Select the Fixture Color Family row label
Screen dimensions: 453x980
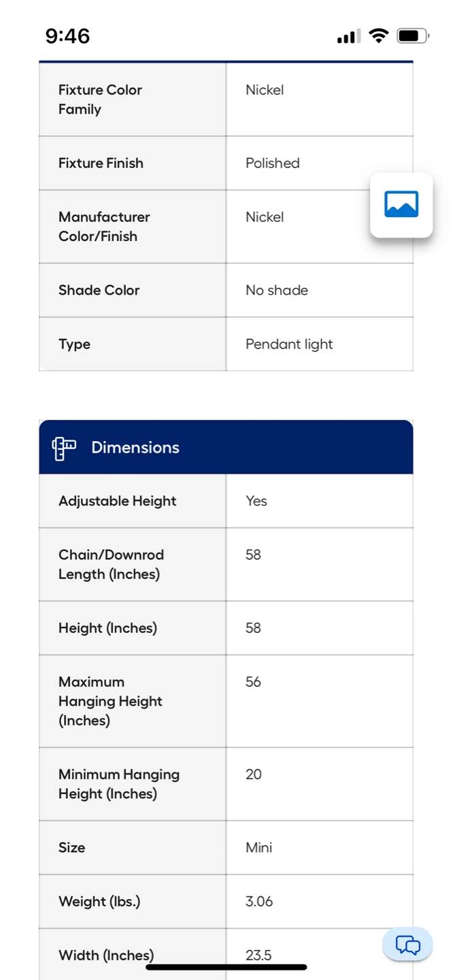point(100,99)
